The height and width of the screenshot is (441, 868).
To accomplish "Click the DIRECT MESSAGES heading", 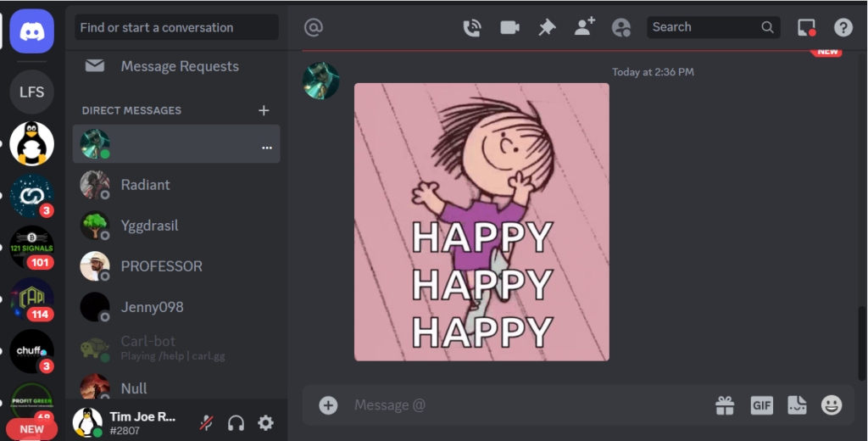I will [x=131, y=110].
